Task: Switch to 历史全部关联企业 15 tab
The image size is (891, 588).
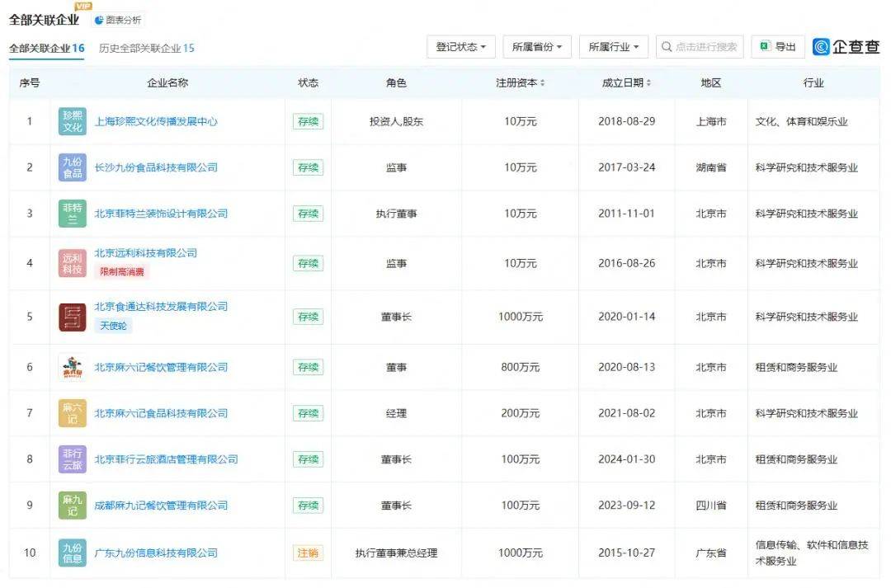Action: 147,49
